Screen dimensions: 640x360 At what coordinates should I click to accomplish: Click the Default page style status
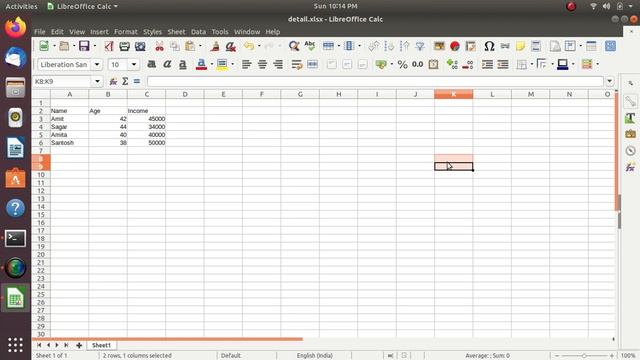click(x=231, y=356)
